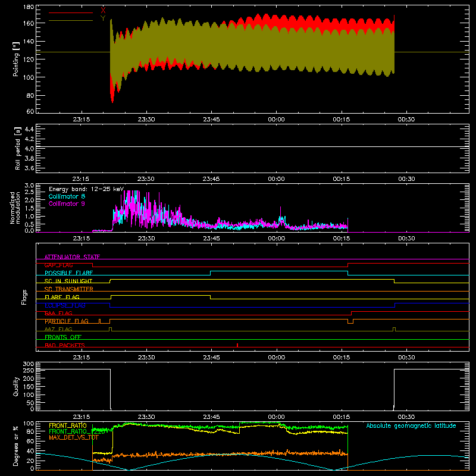Click the ECLIPSE_FLAG flag label

(65, 305)
